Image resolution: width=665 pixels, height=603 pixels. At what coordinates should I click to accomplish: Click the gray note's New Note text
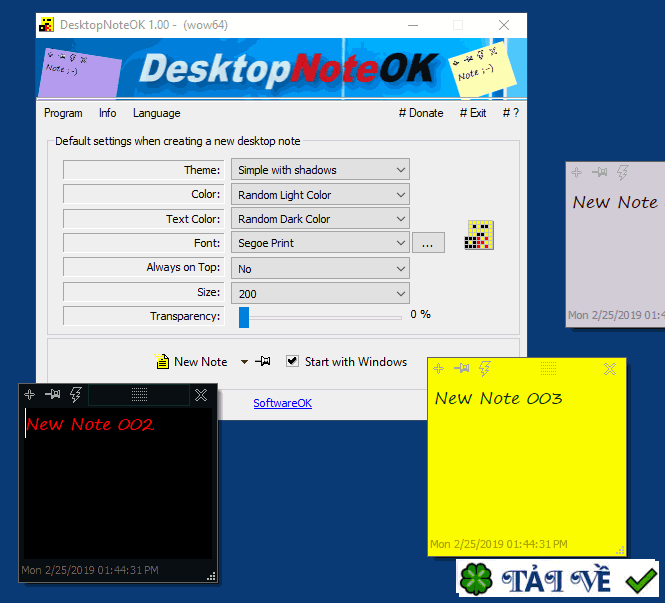click(x=615, y=202)
